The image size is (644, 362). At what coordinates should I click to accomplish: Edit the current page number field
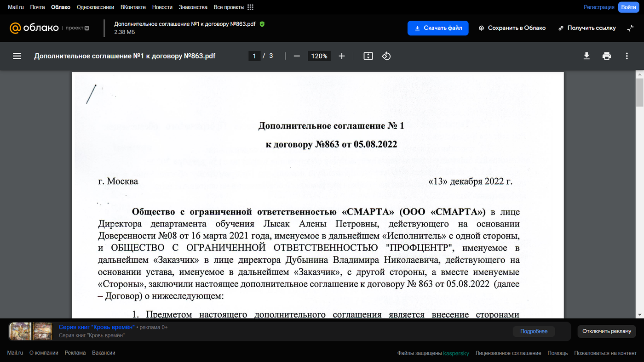pyautogui.click(x=254, y=56)
